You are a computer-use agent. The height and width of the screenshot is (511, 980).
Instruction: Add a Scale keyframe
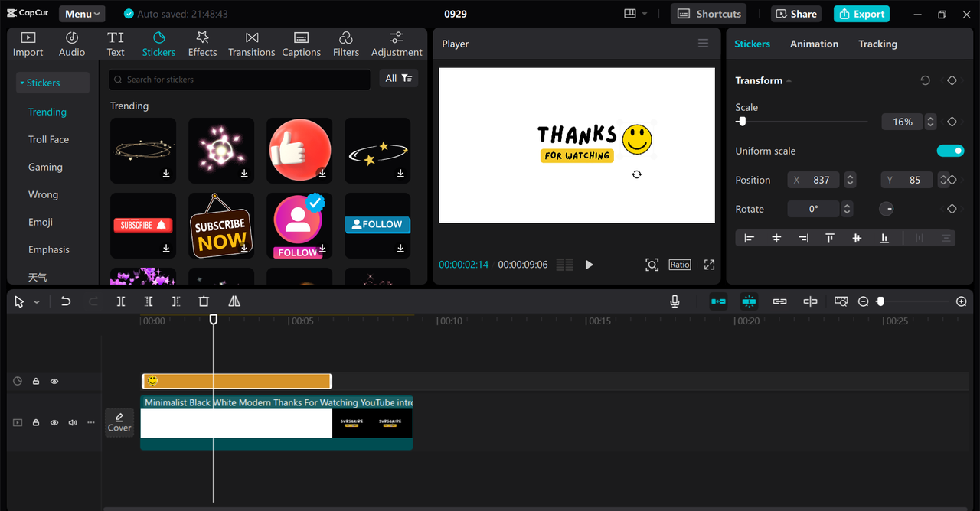952,122
